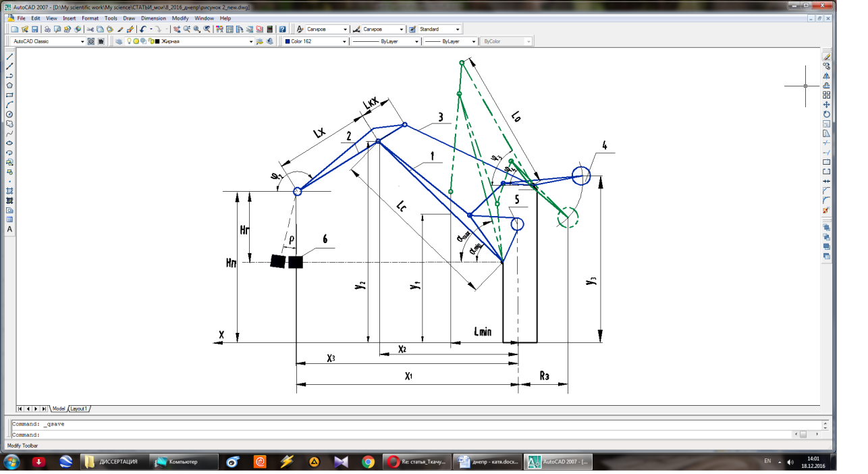Image resolution: width=868 pixels, height=474 pixels.
Task: Save drawing with the floppy disk icon
Action: (x=34, y=30)
